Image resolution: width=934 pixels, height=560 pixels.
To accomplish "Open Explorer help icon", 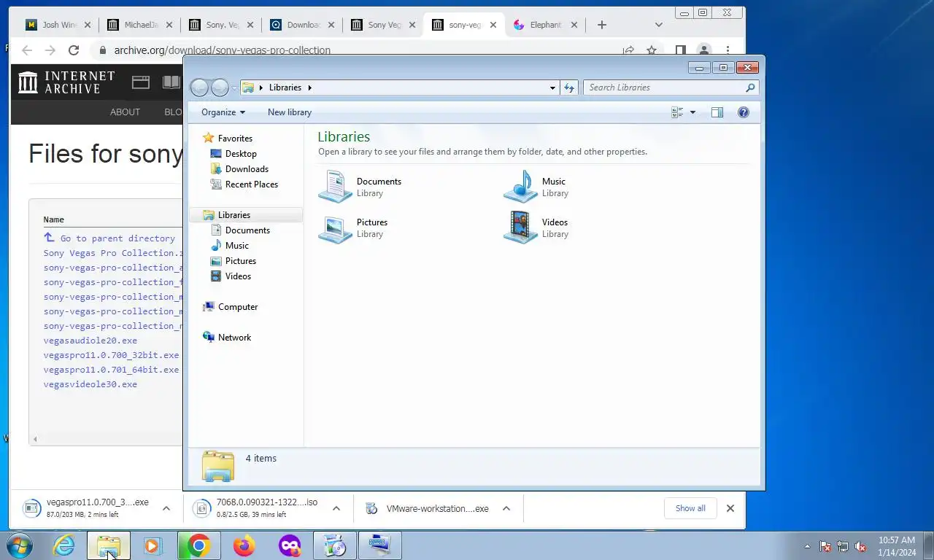I will tap(744, 112).
